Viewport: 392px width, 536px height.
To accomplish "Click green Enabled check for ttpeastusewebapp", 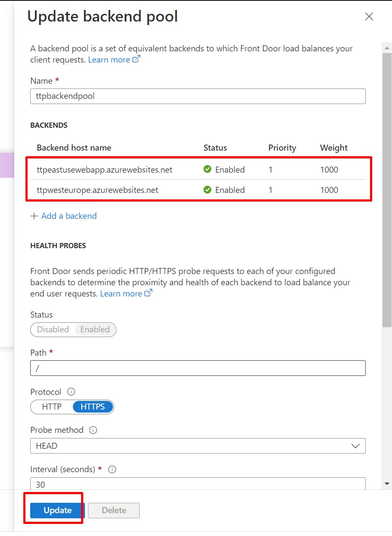I will pos(207,170).
